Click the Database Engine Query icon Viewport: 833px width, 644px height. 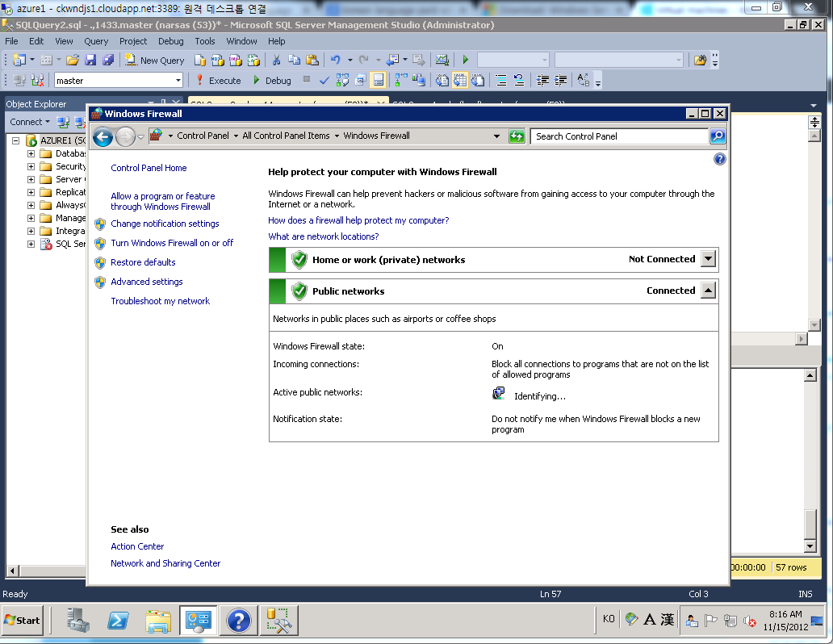point(199,60)
